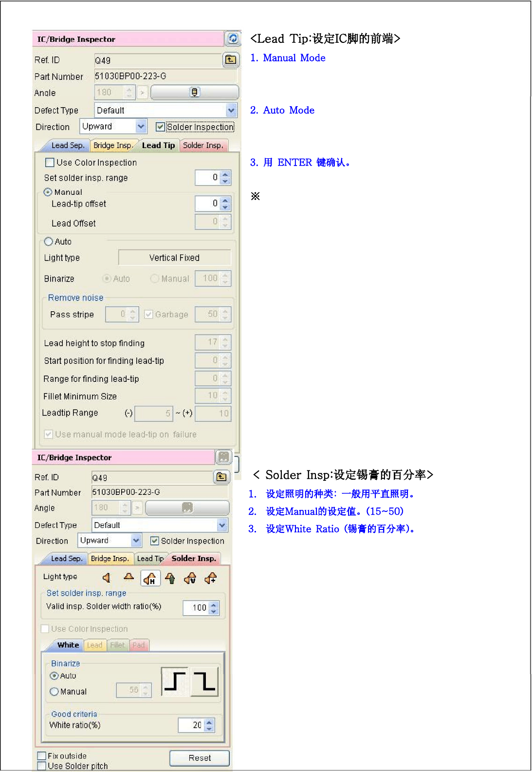
Task: Select the Fillet sub-tab
Action: point(117,645)
